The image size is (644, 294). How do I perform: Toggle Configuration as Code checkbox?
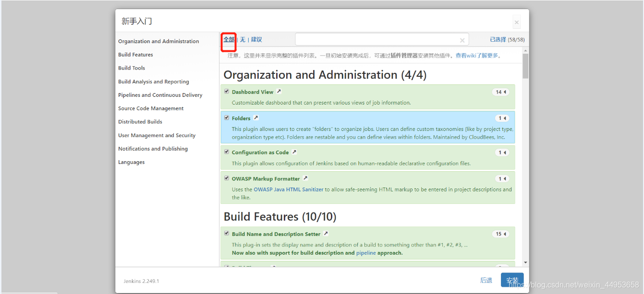click(x=227, y=152)
